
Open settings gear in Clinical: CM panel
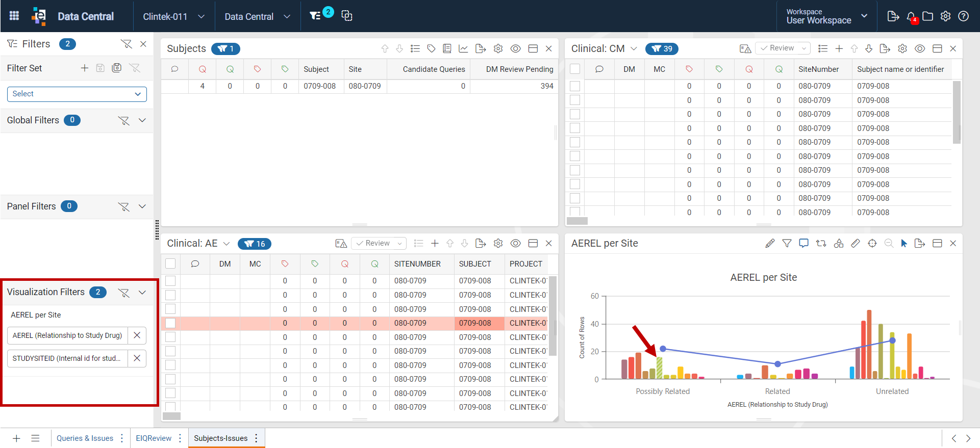[x=902, y=48]
